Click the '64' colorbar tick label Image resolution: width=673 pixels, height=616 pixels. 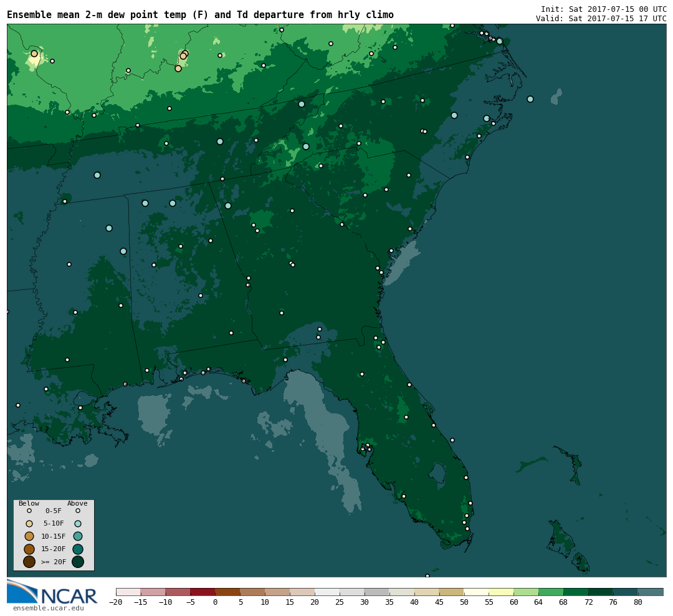pyautogui.click(x=538, y=602)
